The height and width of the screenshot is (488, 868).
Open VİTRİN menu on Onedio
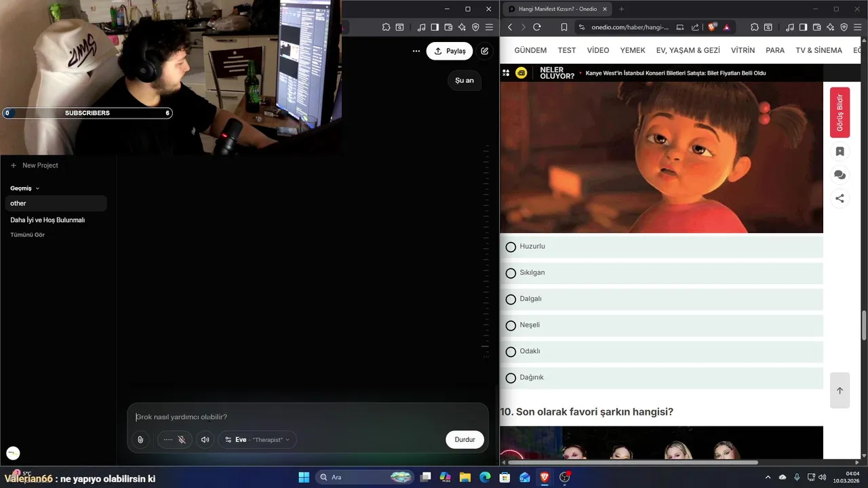pyautogui.click(x=743, y=50)
